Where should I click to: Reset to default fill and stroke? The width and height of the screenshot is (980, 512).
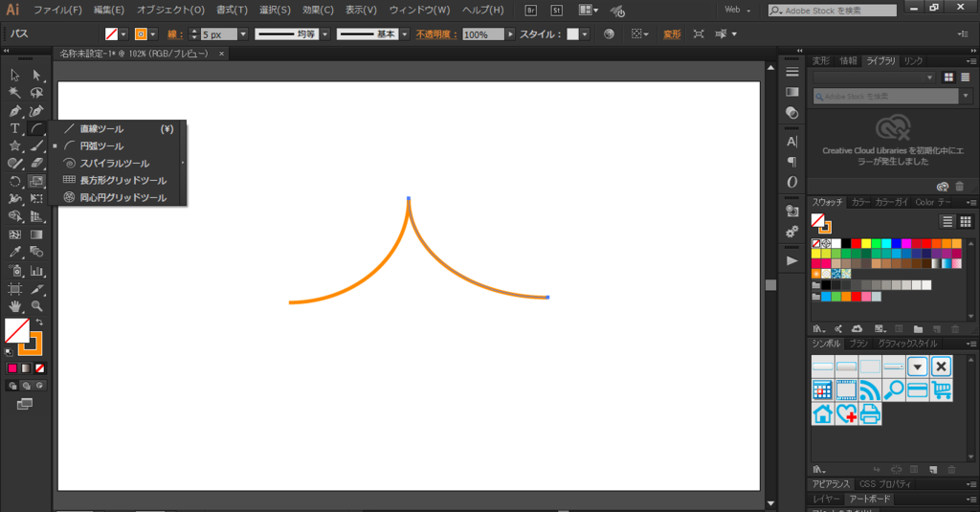pos(9,352)
